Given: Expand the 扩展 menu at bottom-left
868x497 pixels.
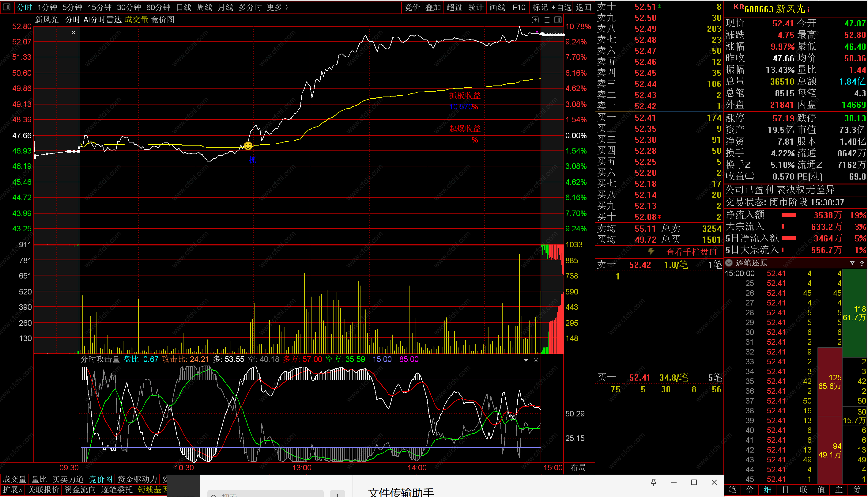Looking at the screenshot, I should point(13,489).
